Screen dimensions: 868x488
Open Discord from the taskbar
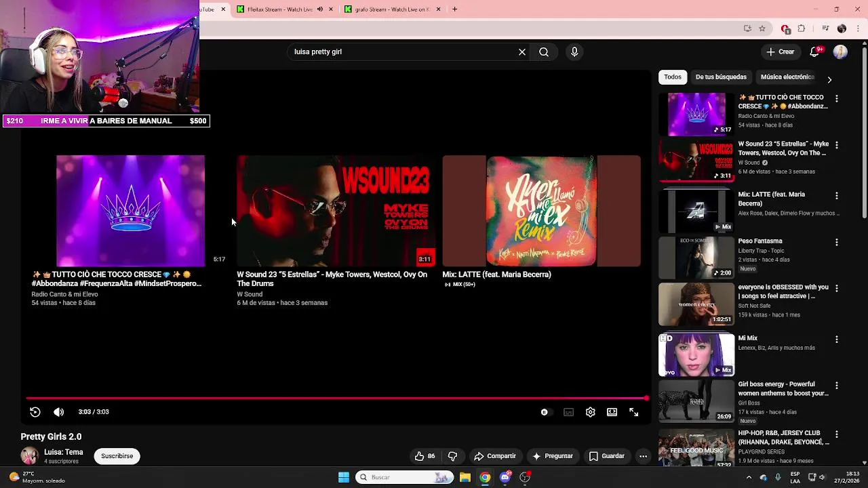[505, 477]
